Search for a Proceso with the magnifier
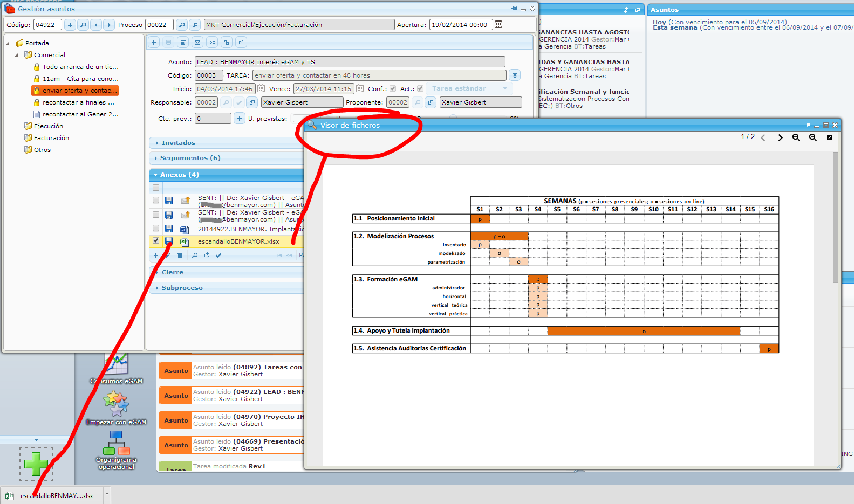 [x=182, y=25]
